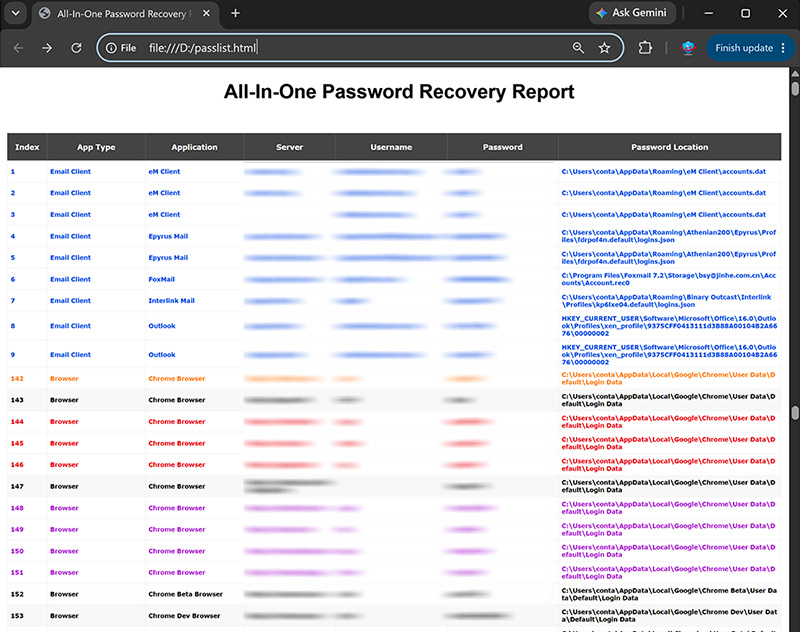Viewport: 800px width, 632px height.
Task: Click red index 144
Action: click(x=17, y=422)
